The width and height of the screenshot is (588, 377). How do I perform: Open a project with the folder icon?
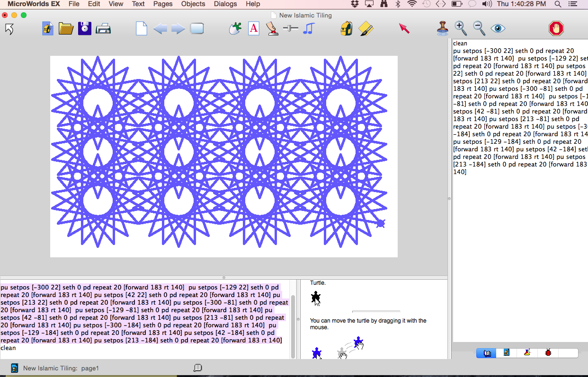[66, 29]
